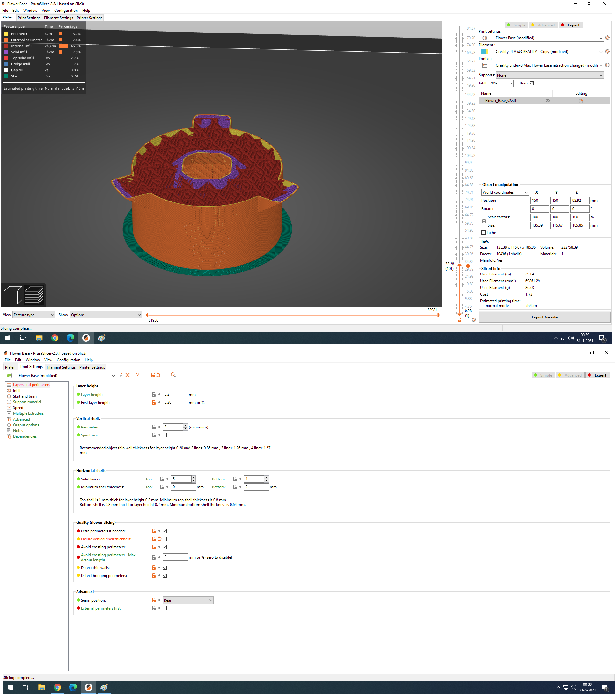Open Microsoft Edge from the lower taskbar
The height and width of the screenshot is (695, 616).
[73, 687]
